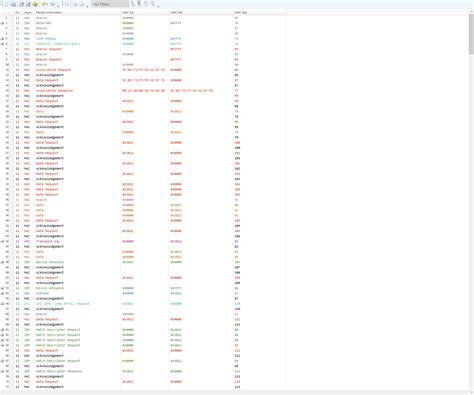This screenshot has height=395, width=474.
Task: Select the Association Request packet row
Action: coord(143,70)
